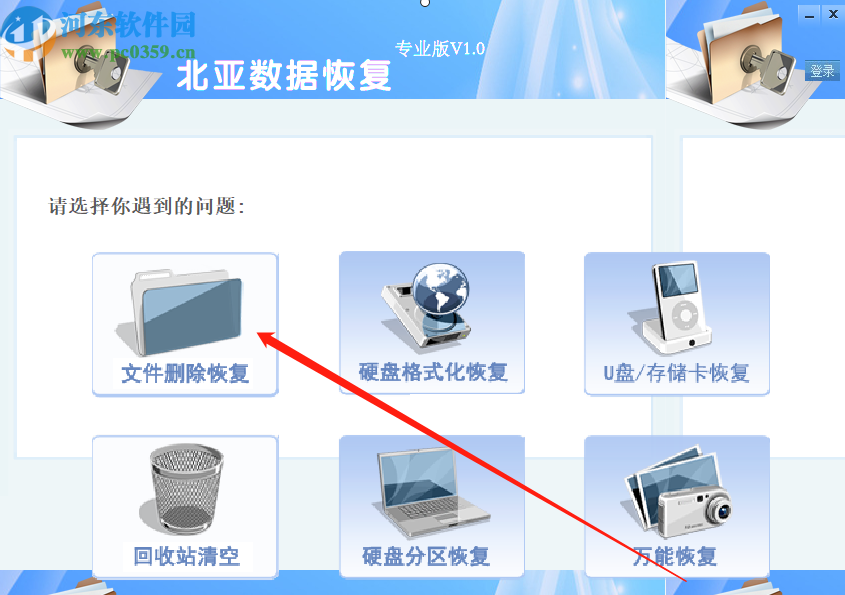845x595 pixels.
Task: Close the 北亚数据恢复 window
Action: click(x=833, y=15)
